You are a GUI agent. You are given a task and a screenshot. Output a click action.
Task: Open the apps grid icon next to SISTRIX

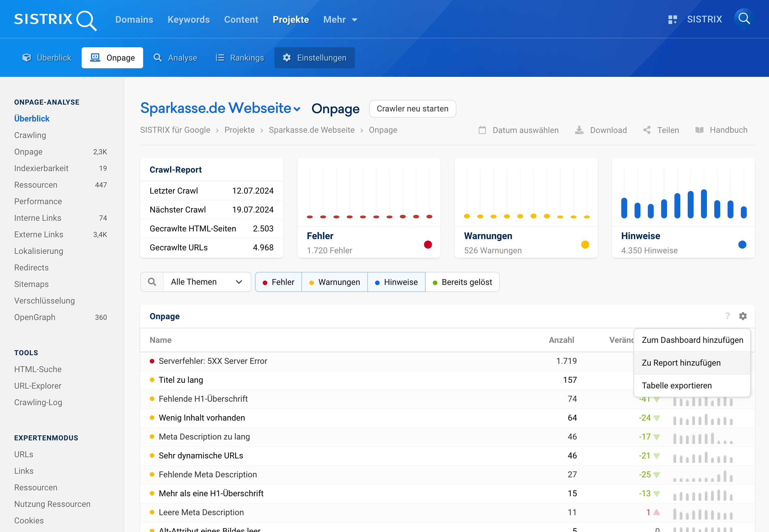pyautogui.click(x=673, y=20)
